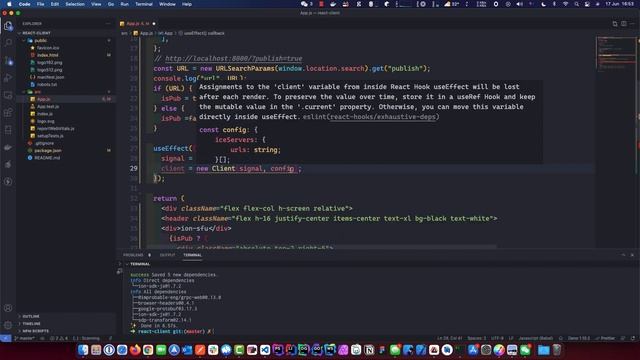Open manifest.json file
This screenshot has width=640, height=360.
pyautogui.click(x=50, y=77)
